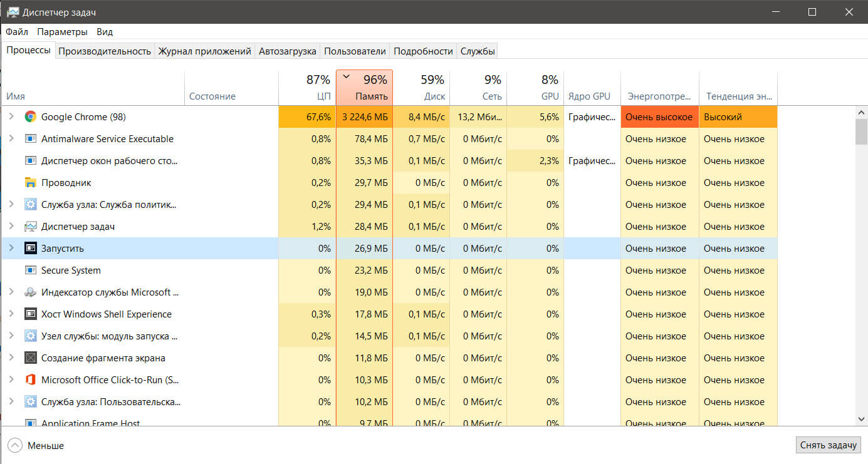
Task: Click Chrome's 3 224,6 МБ memory cell
Action: 365,117
